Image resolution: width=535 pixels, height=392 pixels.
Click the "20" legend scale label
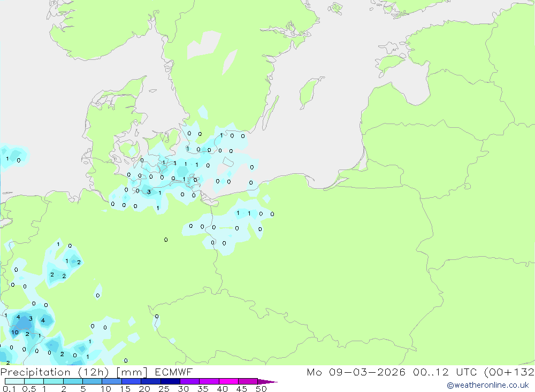coord(144,389)
